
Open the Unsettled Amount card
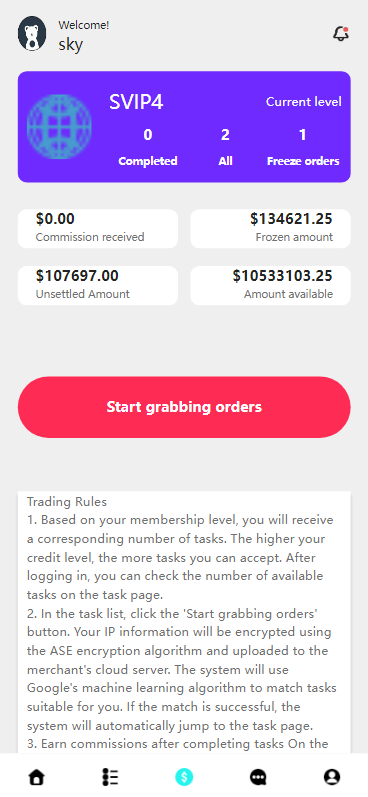(x=98, y=285)
